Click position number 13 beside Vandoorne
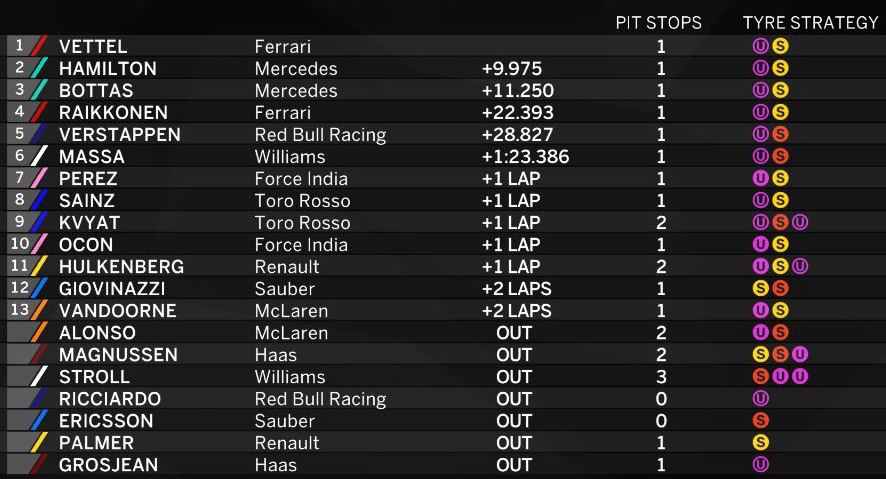Viewport: 886px width, 479px height. 20,309
